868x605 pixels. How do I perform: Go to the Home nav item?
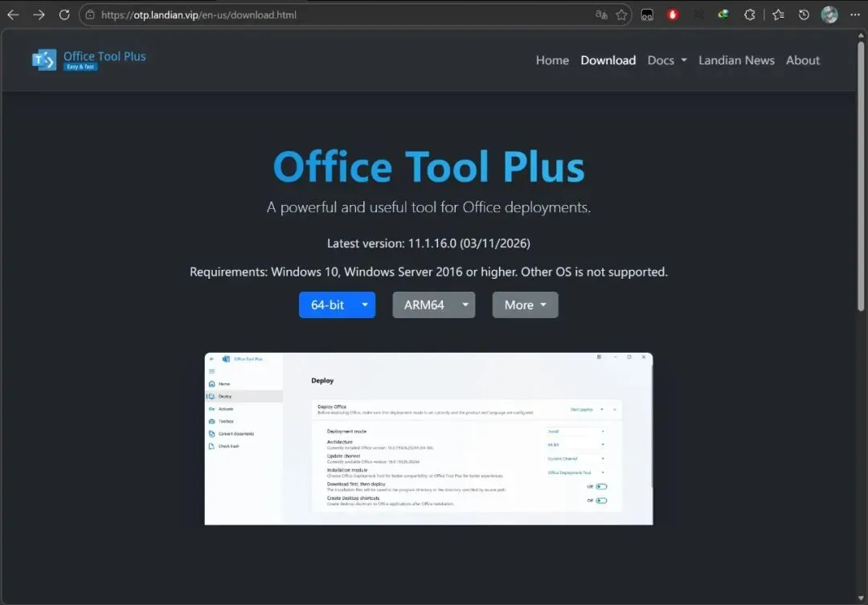(552, 60)
